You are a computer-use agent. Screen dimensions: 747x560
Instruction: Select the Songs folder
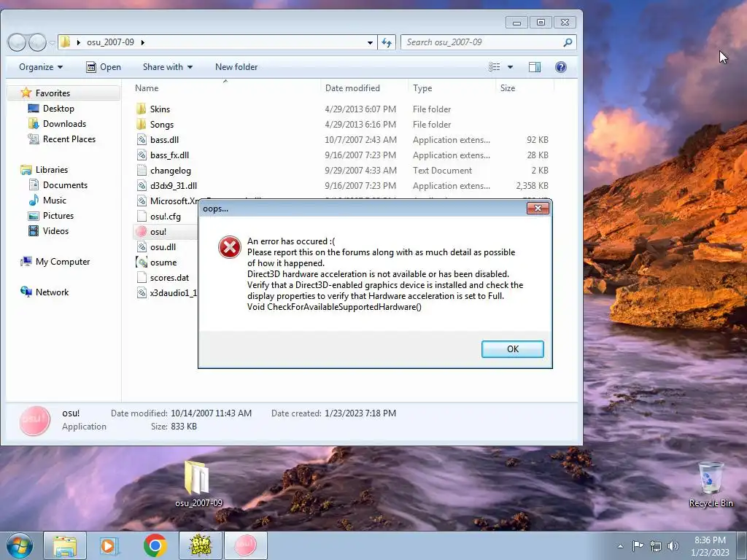[x=155, y=124]
